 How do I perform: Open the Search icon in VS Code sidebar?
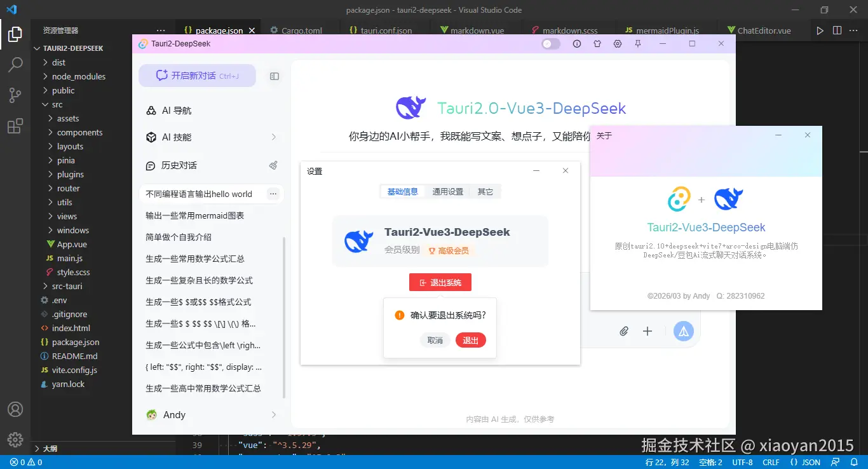pyautogui.click(x=15, y=64)
